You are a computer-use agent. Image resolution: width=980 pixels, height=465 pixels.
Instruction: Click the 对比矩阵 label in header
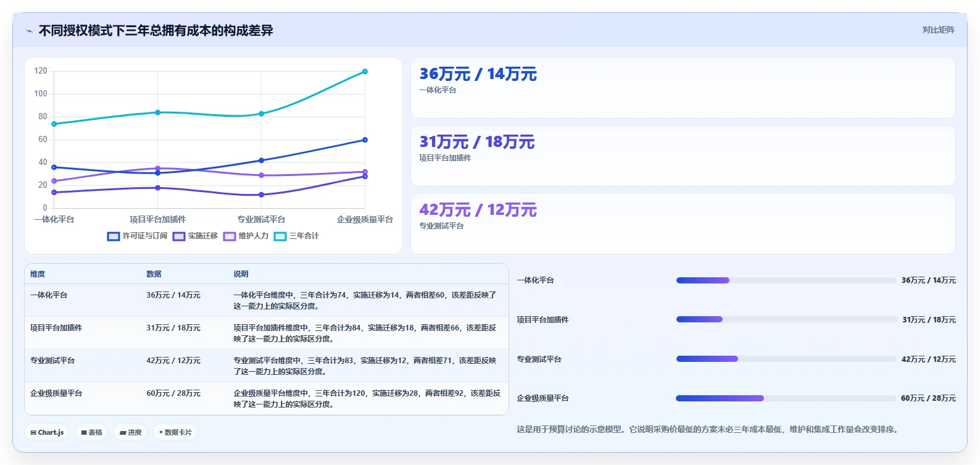click(x=938, y=30)
